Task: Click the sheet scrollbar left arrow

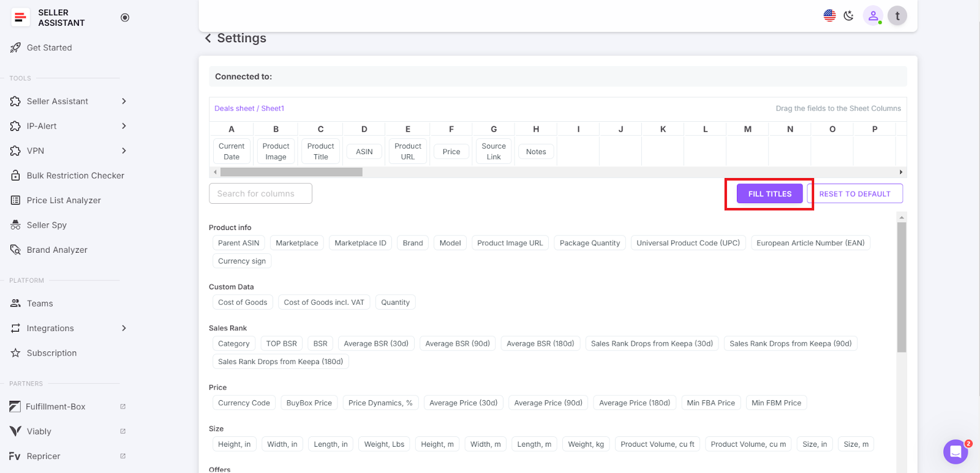Action: tap(215, 173)
